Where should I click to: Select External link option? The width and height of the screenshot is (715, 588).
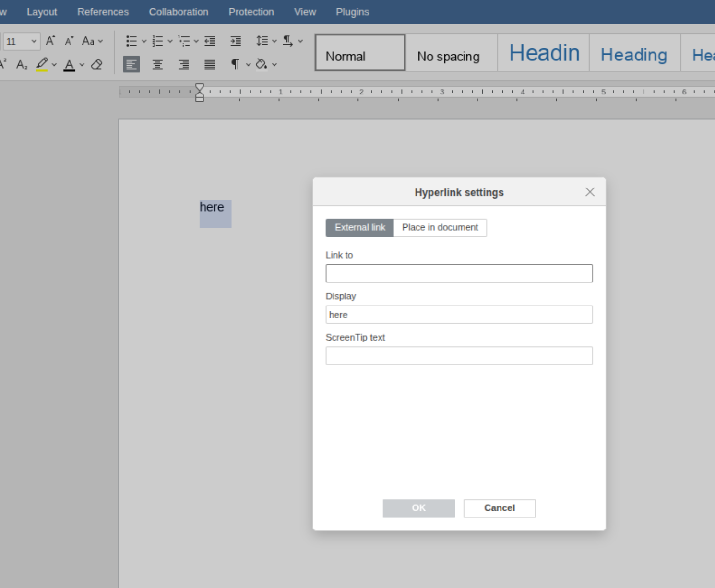360,228
